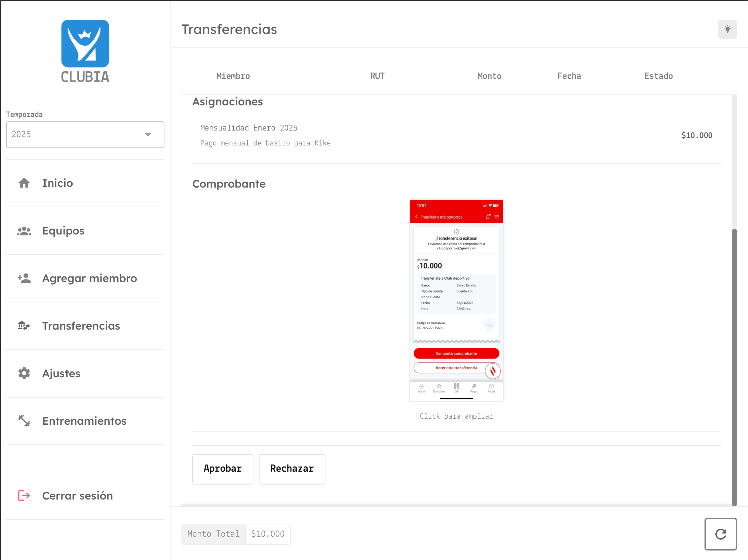Select Cerrar sesión in the sidebar
The width and height of the screenshot is (748, 560).
77,495
